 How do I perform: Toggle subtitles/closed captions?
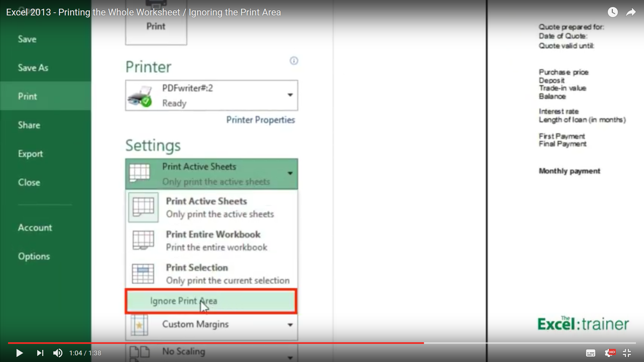591,353
